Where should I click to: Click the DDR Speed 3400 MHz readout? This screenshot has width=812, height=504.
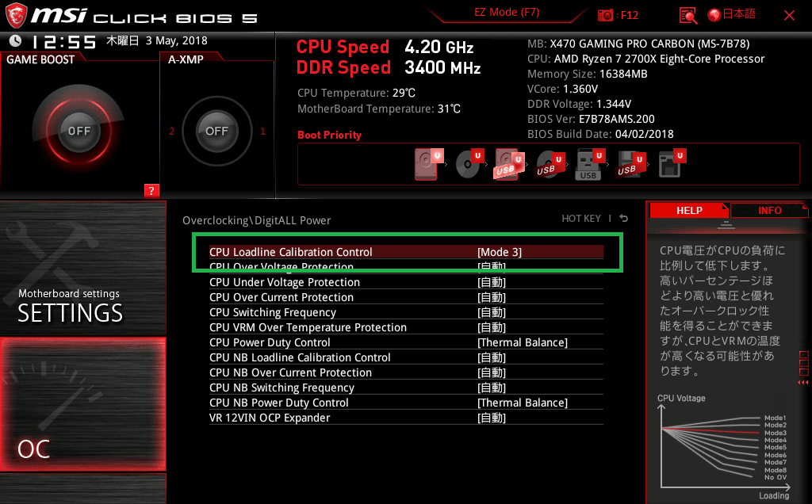[389, 68]
